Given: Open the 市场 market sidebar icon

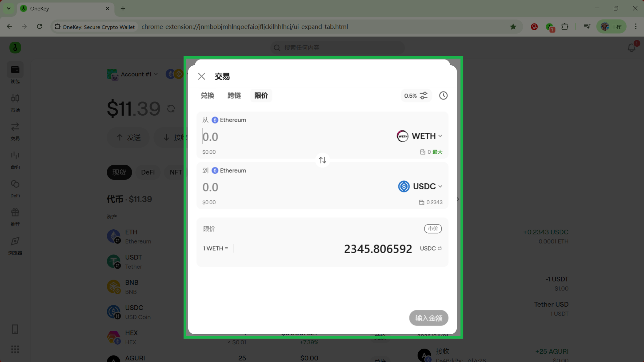Looking at the screenshot, I should click(15, 103).
